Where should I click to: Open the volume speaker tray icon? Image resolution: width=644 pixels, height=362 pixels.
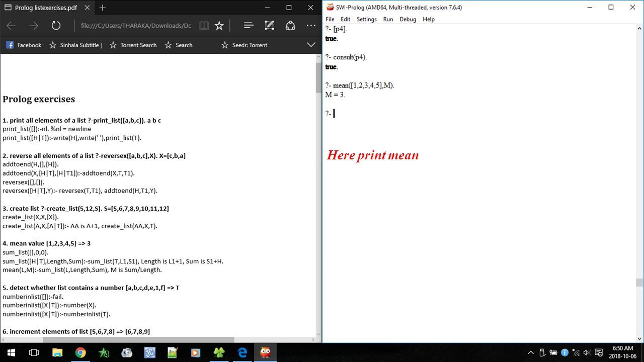click(x=586, y=352)
